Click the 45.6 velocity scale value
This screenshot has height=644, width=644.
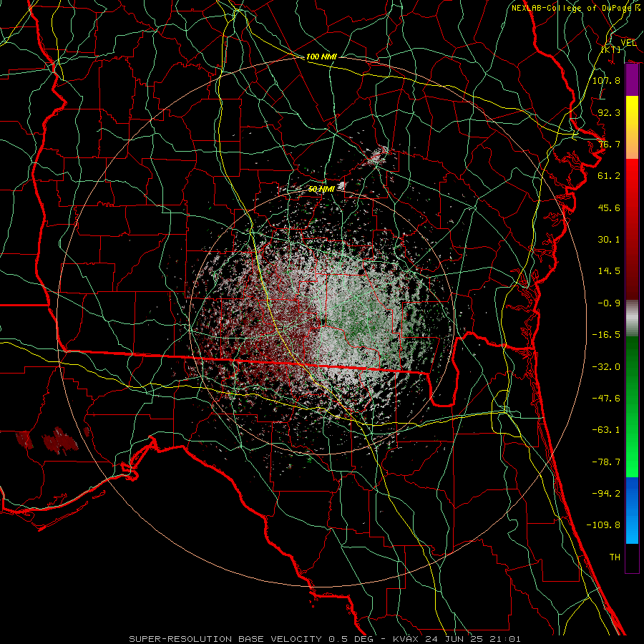click(609, 208)
